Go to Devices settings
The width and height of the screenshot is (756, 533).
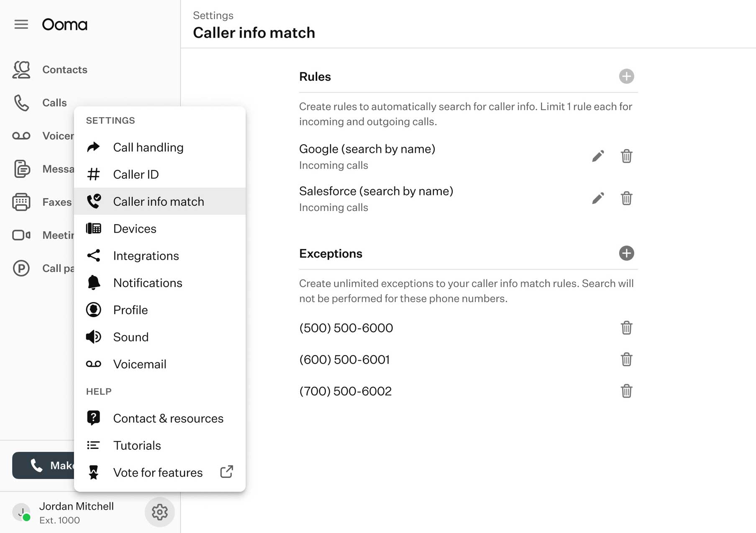pyautogui.click(x=134, y=228)
